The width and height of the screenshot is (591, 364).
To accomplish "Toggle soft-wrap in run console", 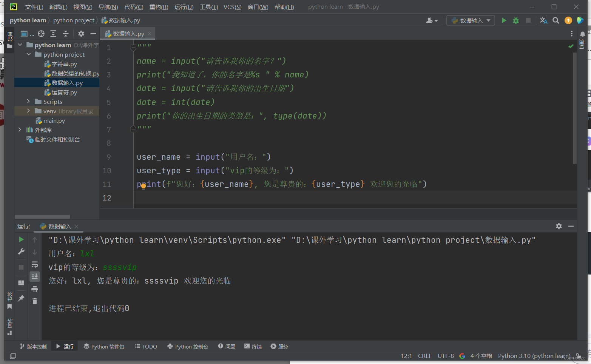I will click(x=35, y=264).
